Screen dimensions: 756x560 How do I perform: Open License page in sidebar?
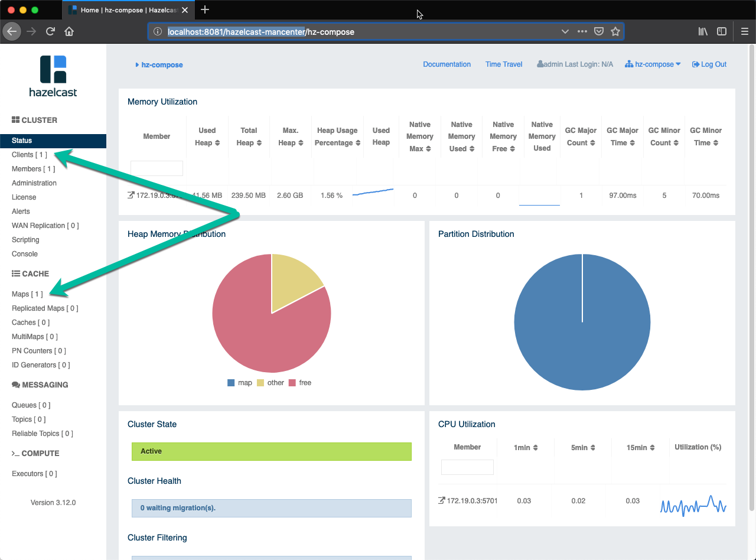[x=24, y=197]
